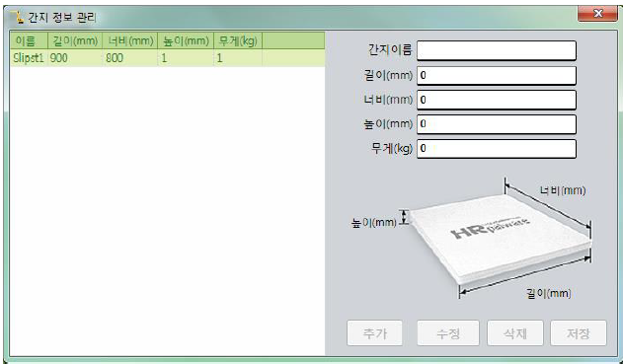Click the robot app icon in title bar
The height and width of the screenshot is (364, 623).
[18, 17]
